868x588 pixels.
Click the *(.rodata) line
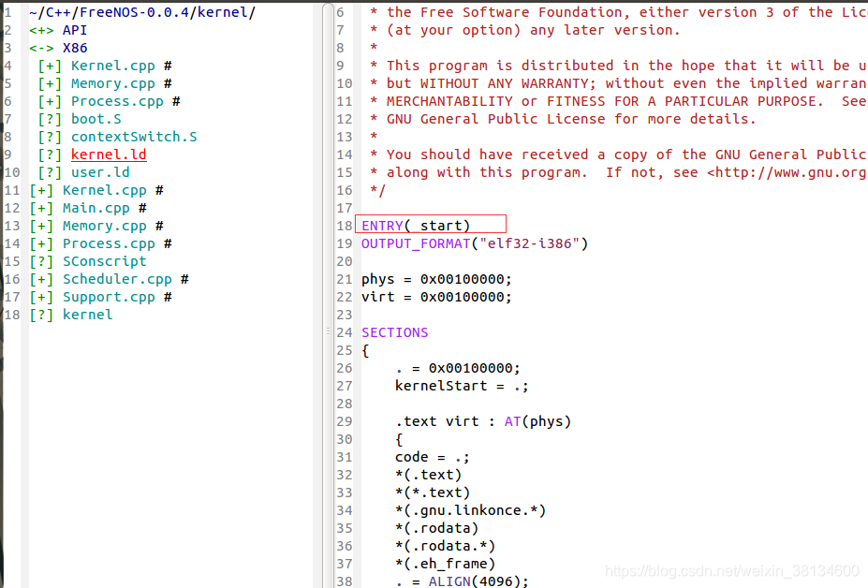coord(436,528)
